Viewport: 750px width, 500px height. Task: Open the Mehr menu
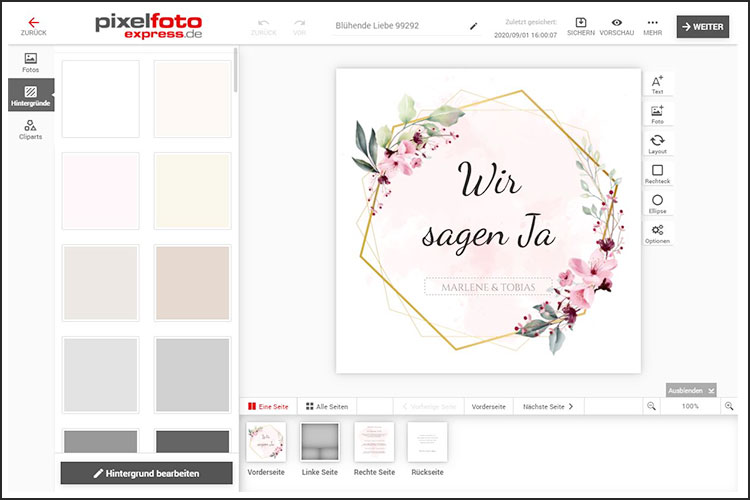tap(652, 26)
